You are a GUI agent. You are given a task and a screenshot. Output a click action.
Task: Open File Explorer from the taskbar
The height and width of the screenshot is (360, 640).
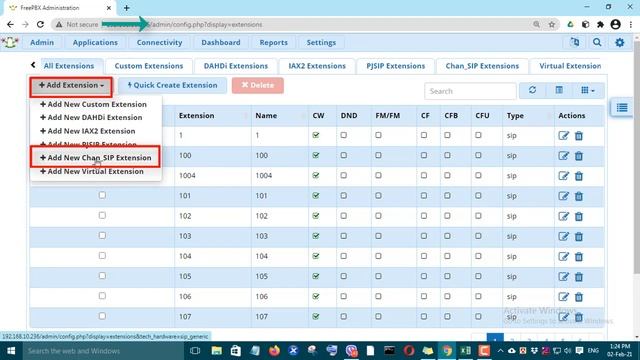click(x=216, y=351)
